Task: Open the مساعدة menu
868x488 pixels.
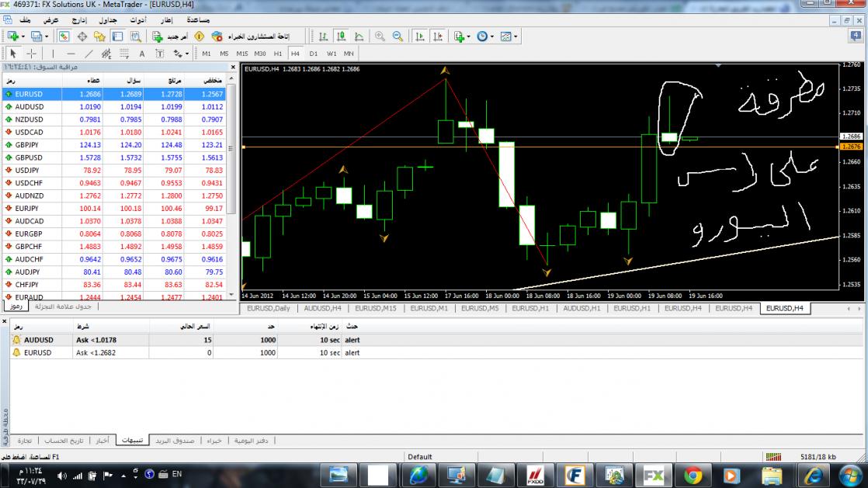Action: pos(198,20)
